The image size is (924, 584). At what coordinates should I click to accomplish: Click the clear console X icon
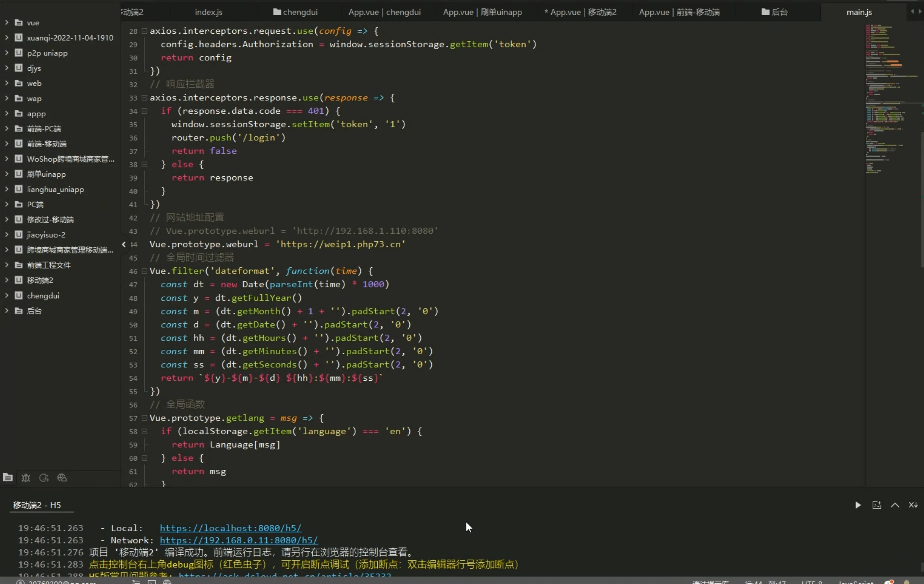(913, 505)
